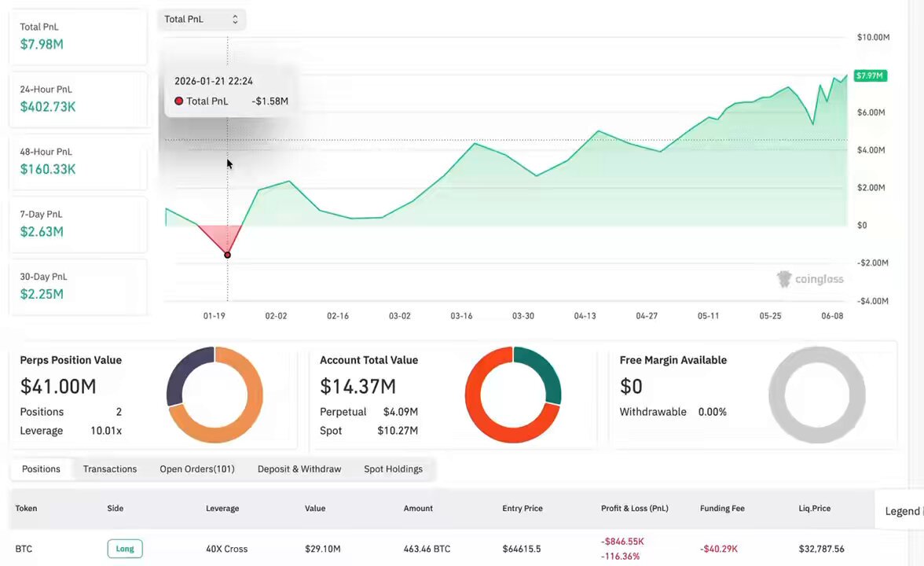Select the 24-Hour PnL card
Screen dimensions: 924x566
pos(78,99)
